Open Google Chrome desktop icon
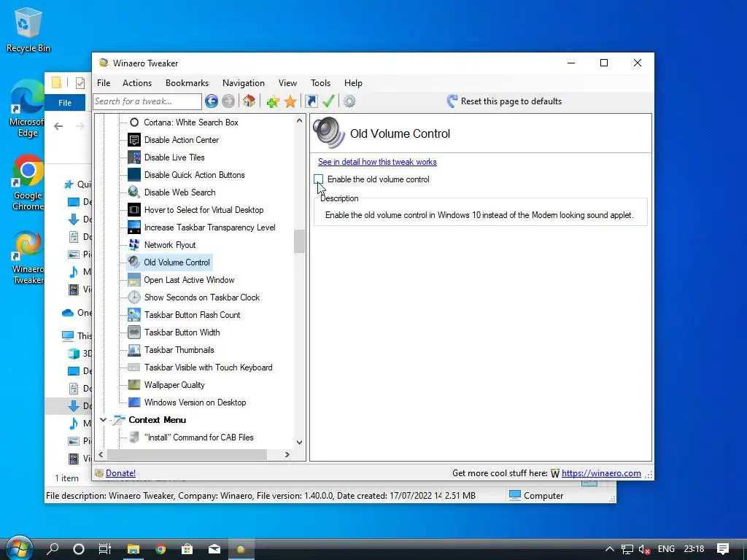This screenshot has height=560, width=747. 28,182
